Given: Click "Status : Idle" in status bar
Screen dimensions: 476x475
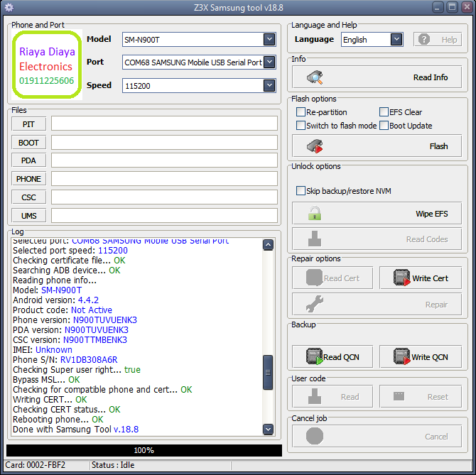Looking at the screenshot, I should 113,465.
